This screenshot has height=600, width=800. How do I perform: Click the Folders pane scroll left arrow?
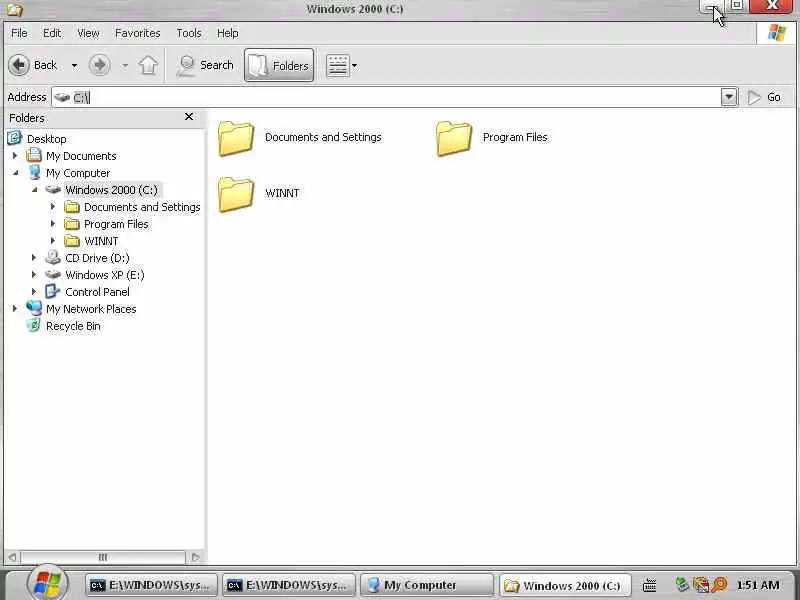coord(12,557)
